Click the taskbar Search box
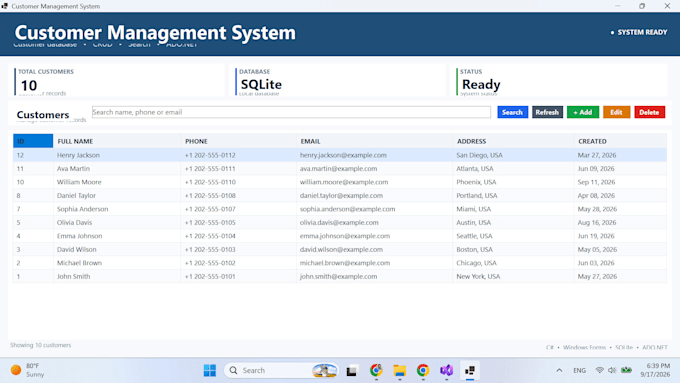680x383 pixels. click(x=282, y=370)
